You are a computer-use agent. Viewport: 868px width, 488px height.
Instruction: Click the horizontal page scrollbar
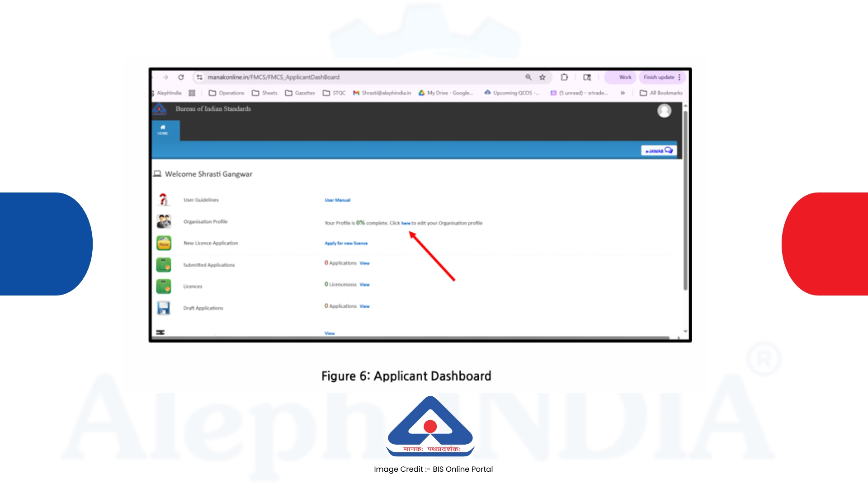(x=410, y=338)
